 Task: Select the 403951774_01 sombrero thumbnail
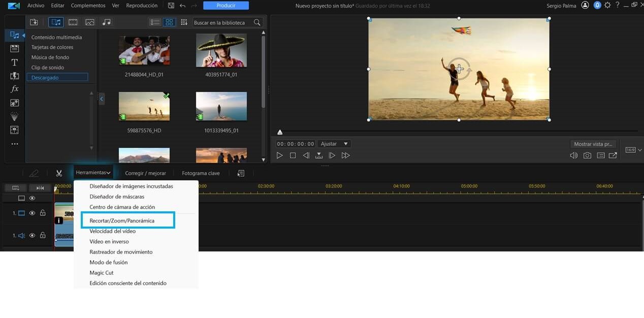click(221, 50)
